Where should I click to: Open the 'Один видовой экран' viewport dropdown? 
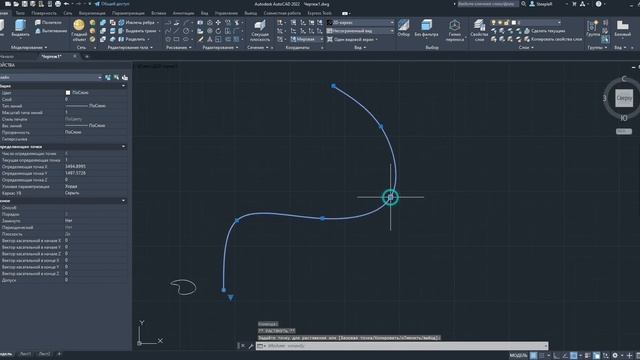[x=353, y=40]
